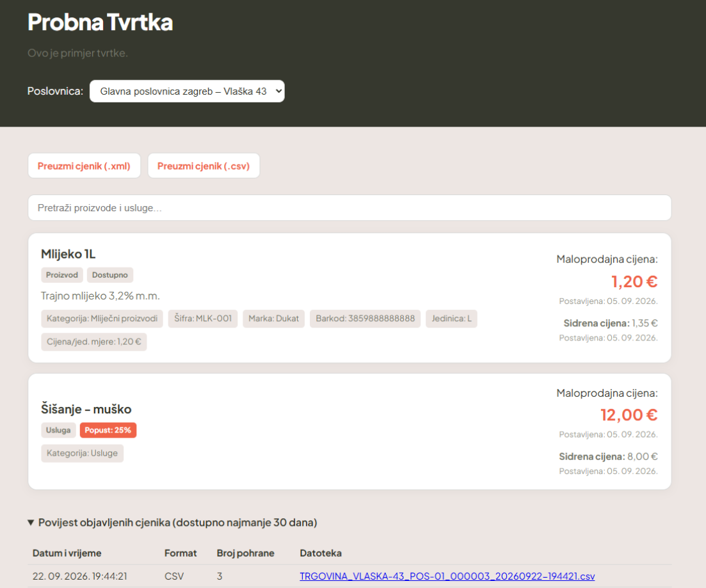
Task: Click the Format column header
Action: (x=180, y=553)
